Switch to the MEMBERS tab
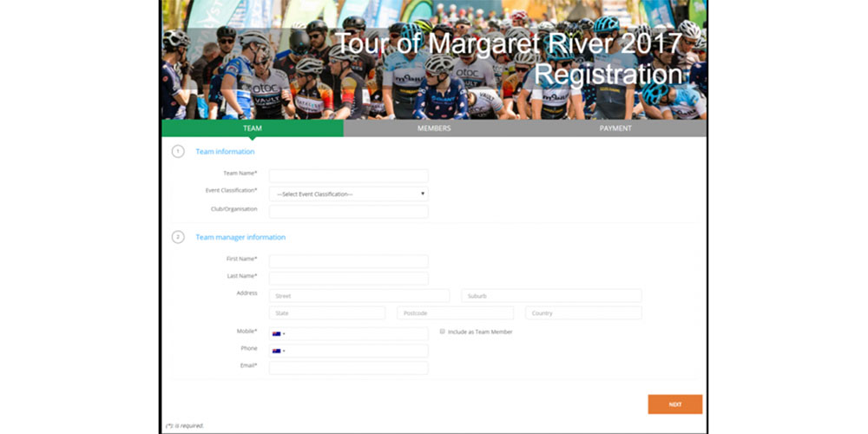Screen dimensions: 868x434 [434, 128]
